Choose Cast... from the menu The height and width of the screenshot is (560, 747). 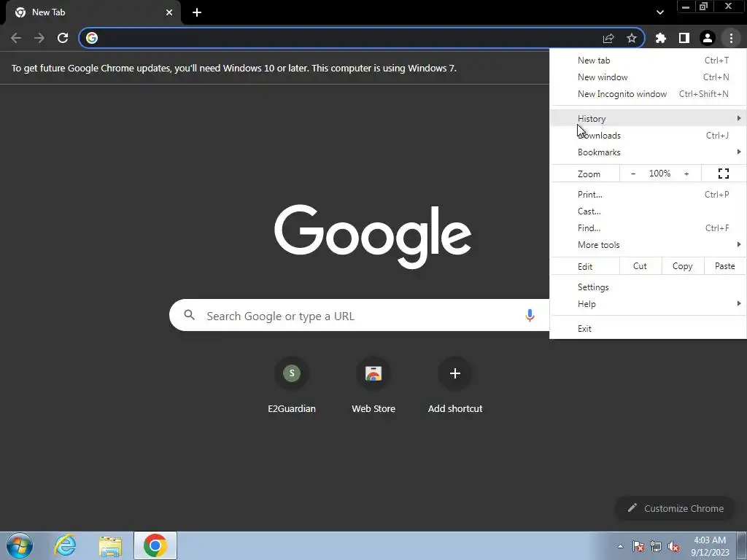point(648,211)
